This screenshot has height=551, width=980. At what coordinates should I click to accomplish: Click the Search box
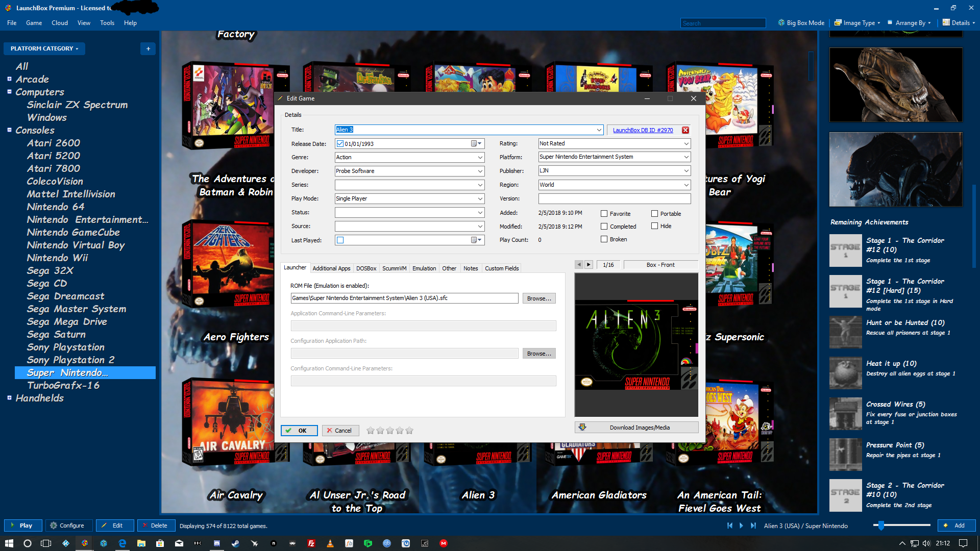(723, 23)
